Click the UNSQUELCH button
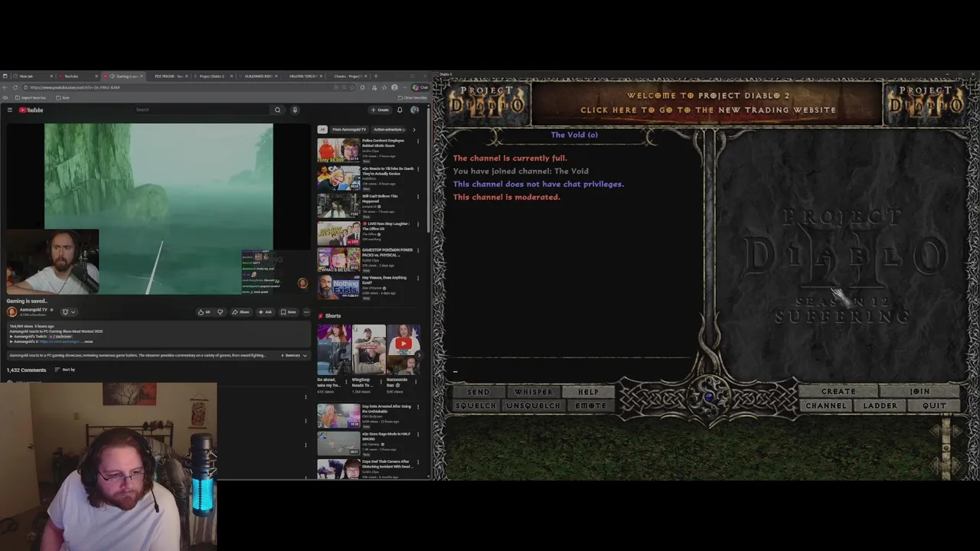Image resolution: width=980 pixels, height=551 pixels. (x=534, y=406)
